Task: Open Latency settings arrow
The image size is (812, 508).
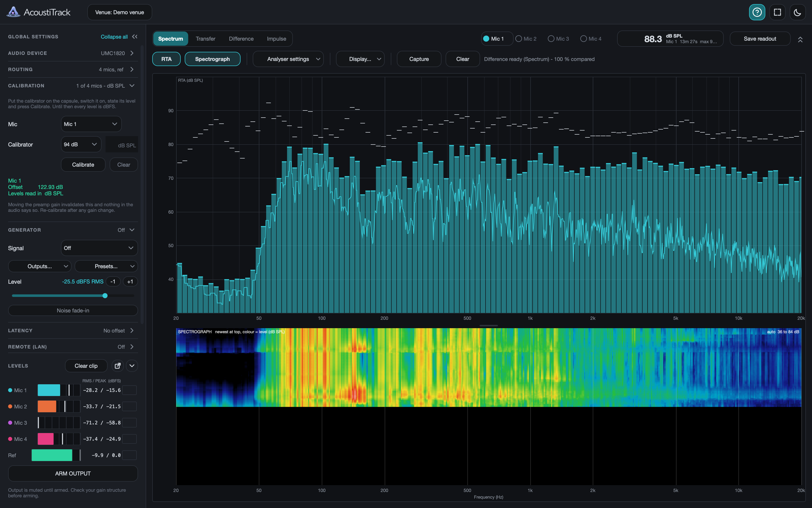Action: [132, 330]
